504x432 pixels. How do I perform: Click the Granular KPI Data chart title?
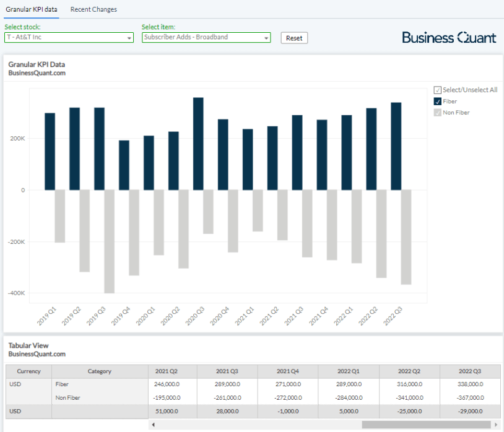(37, 64)
